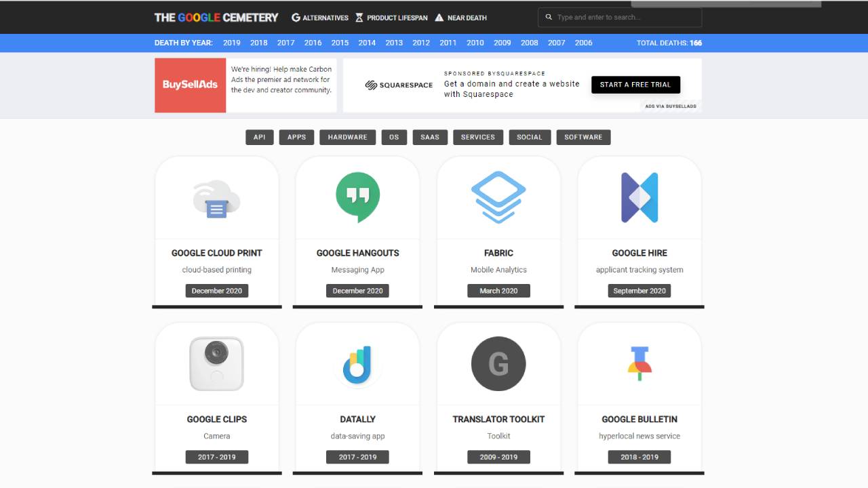Click the Google Clips camera image

216,363
